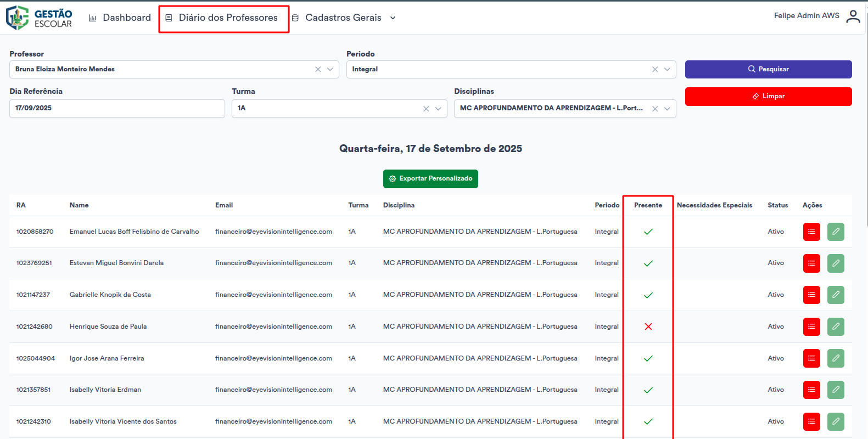Clear the Professor field selection
This screenshot has width=868, height=439.
[318, 70]
